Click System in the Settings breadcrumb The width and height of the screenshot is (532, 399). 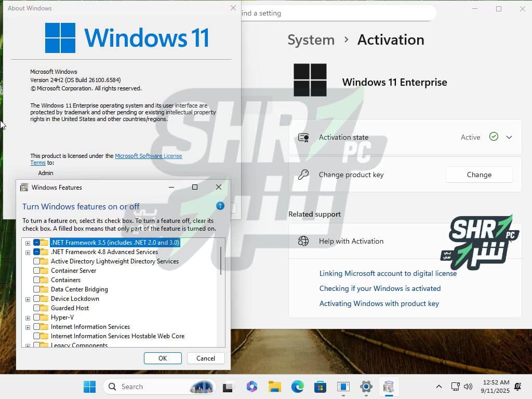311,40
